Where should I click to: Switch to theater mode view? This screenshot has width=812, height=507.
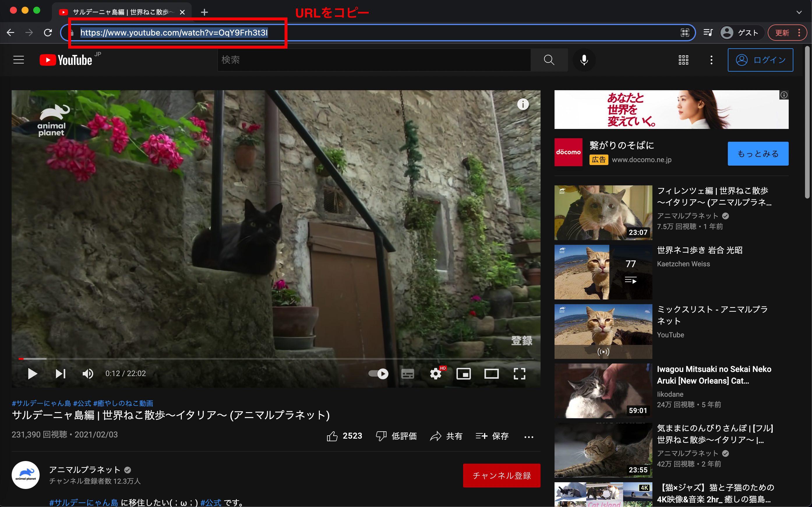point(491,373)
